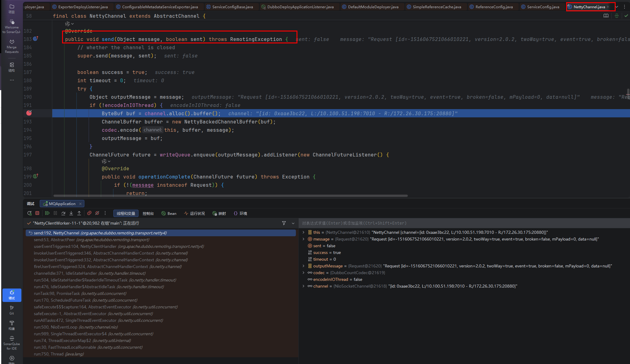Click the Step Into icon
630x364 pixels.
tap(71, 213)
